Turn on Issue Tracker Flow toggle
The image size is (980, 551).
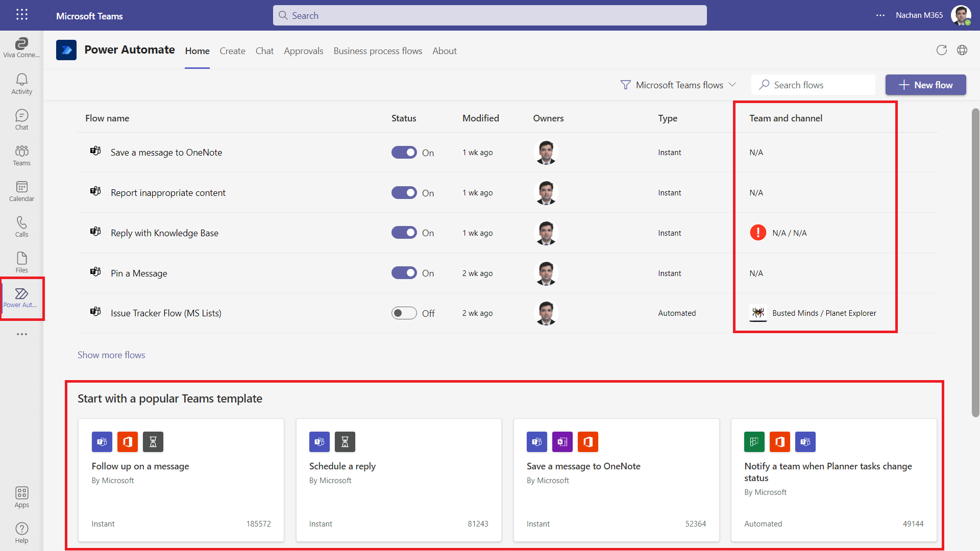404,313
